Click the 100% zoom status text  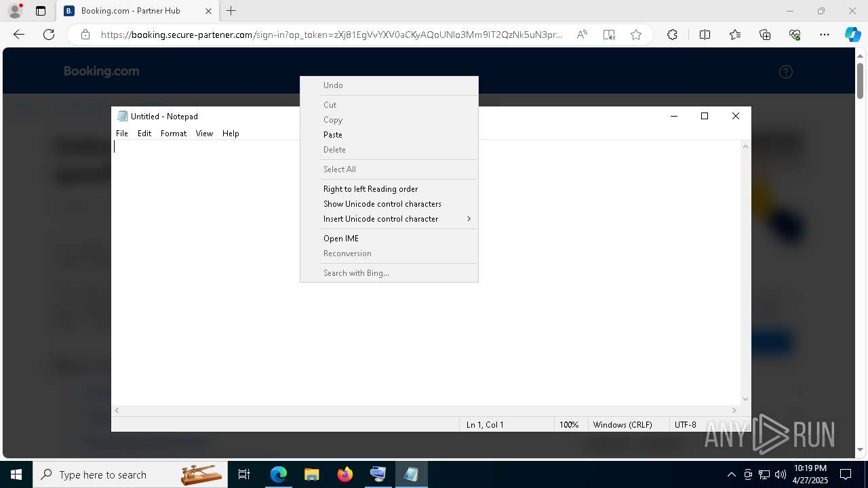pyautogui.click(x=569, y=425)
